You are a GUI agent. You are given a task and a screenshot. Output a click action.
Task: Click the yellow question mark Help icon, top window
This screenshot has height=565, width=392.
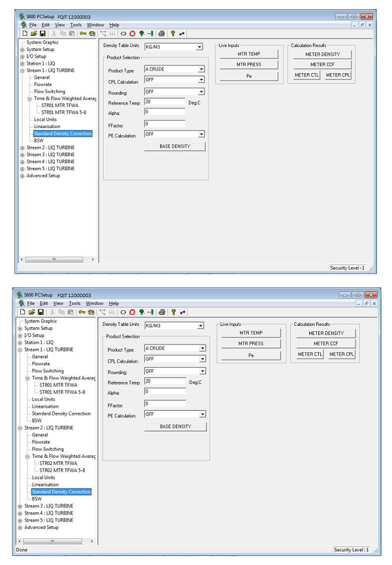point(173,33)
